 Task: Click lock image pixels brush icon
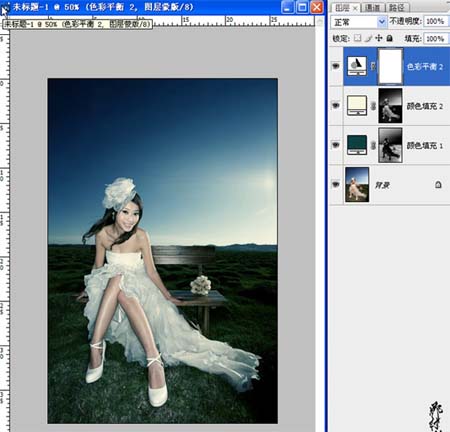click(x=368, y=38)
